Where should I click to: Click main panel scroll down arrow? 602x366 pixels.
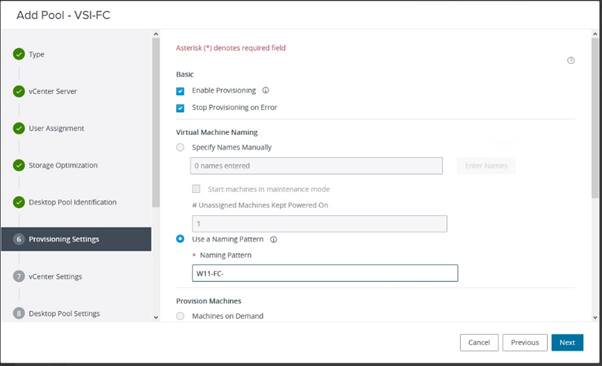pyautogui.click(x=595, y=317)
